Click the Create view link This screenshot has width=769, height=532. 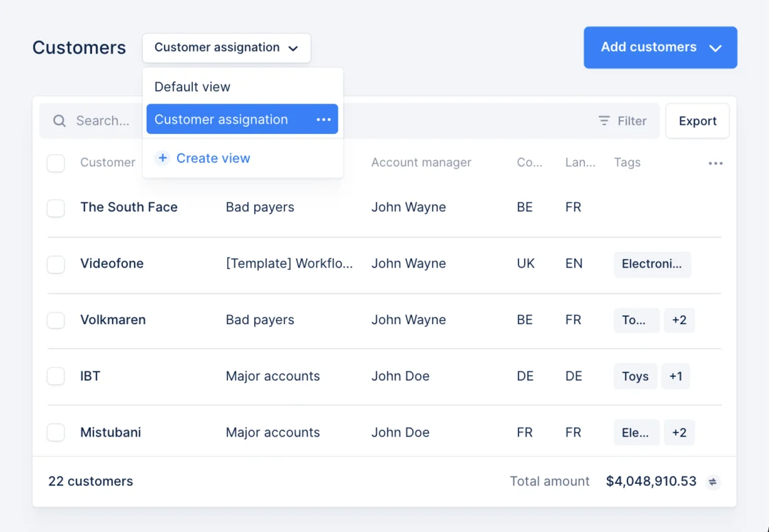click(x=214, y=158)
